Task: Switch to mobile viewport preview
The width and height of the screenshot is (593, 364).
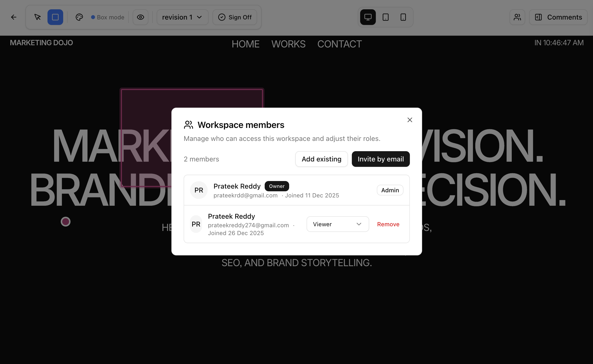Action: click(x=403, y=17)
